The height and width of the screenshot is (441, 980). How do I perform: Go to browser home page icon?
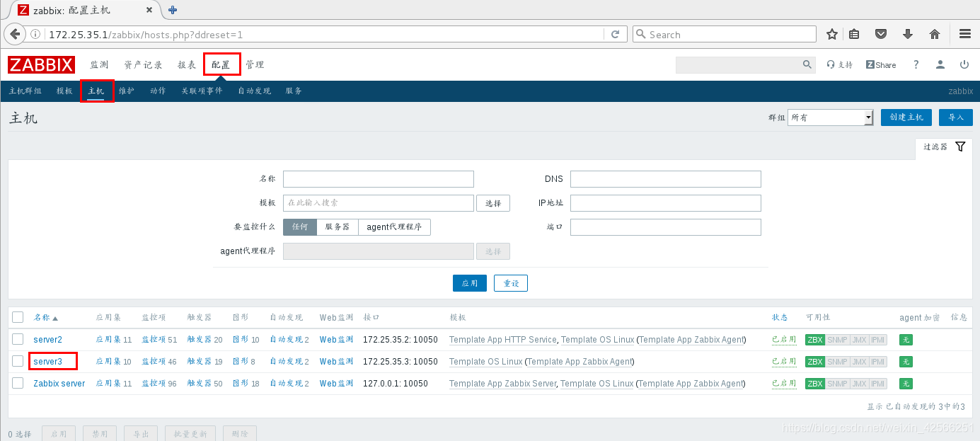(x=935, y=34)
